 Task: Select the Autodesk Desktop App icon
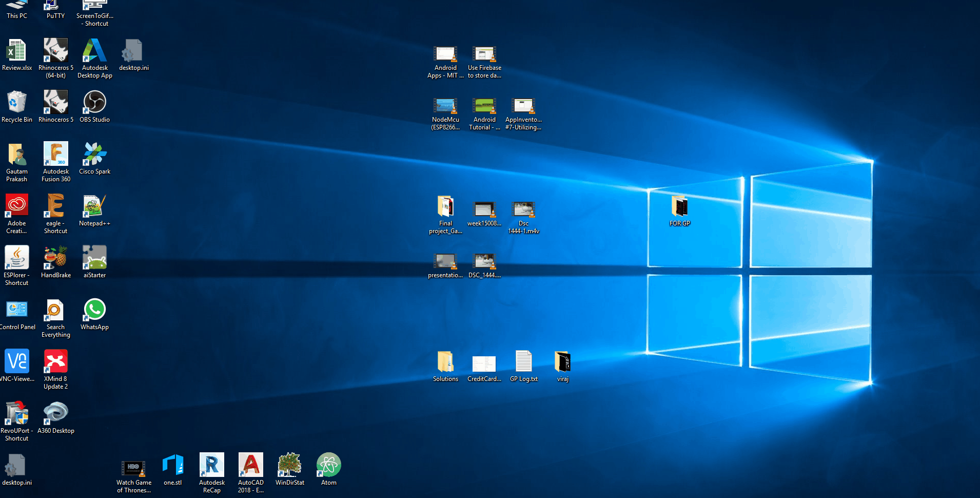[95, 59]
